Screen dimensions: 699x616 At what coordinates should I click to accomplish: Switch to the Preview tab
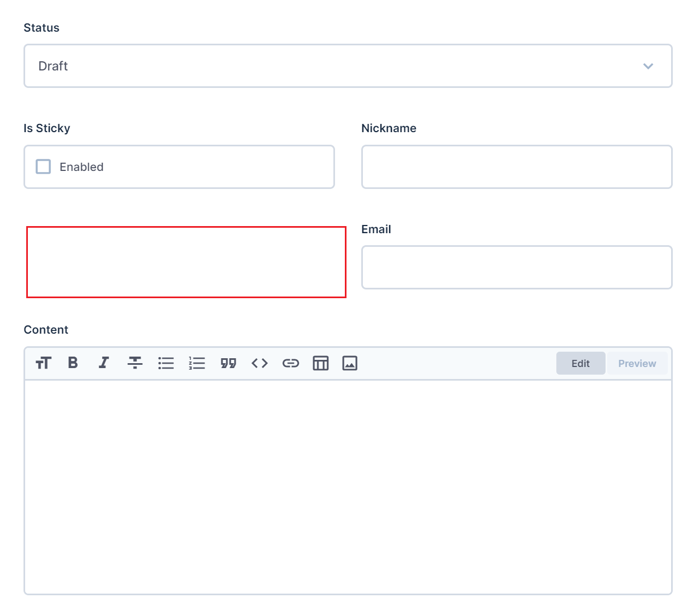click(x=637, y=363)
